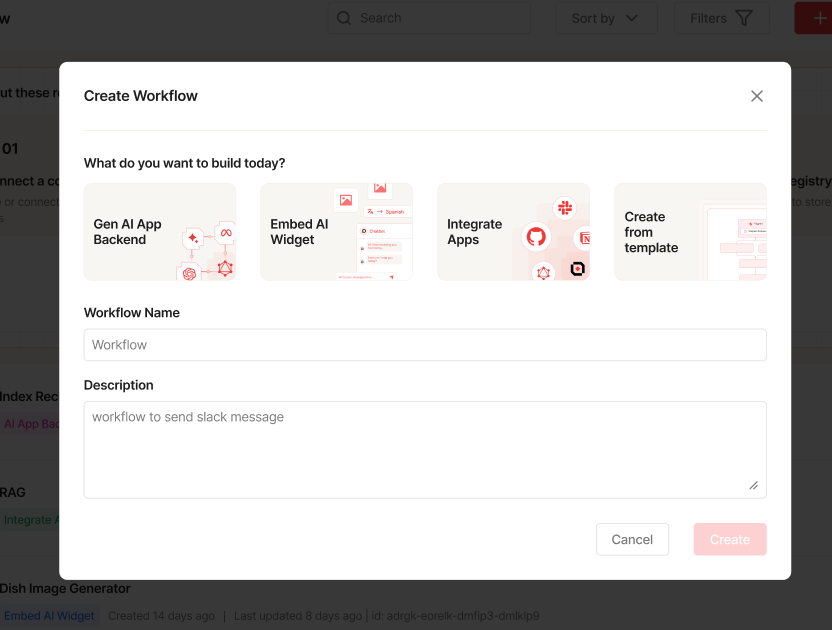
Task: Click the Meta logo icon on Gen AI card
Action: coord(226,233)
